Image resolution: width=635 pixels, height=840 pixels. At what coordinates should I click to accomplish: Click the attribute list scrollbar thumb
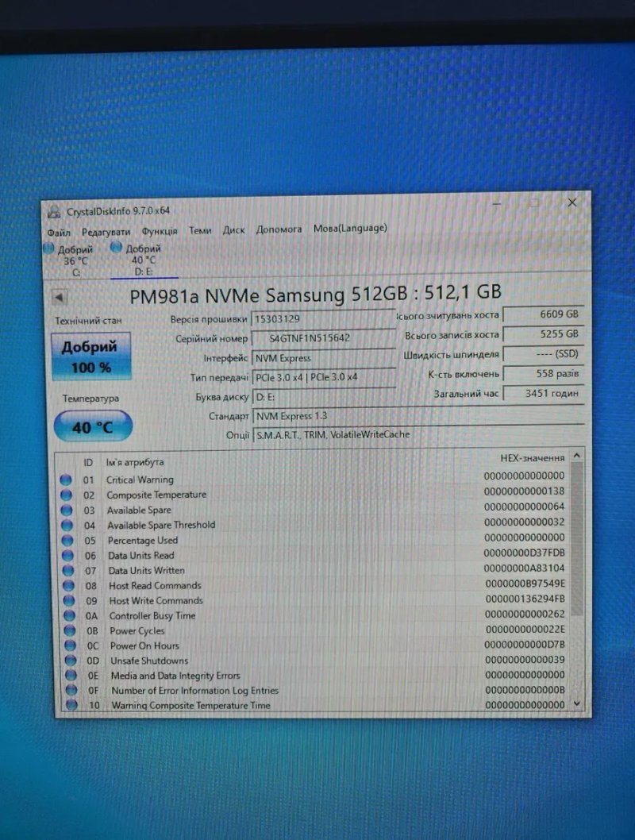[576, 540]
